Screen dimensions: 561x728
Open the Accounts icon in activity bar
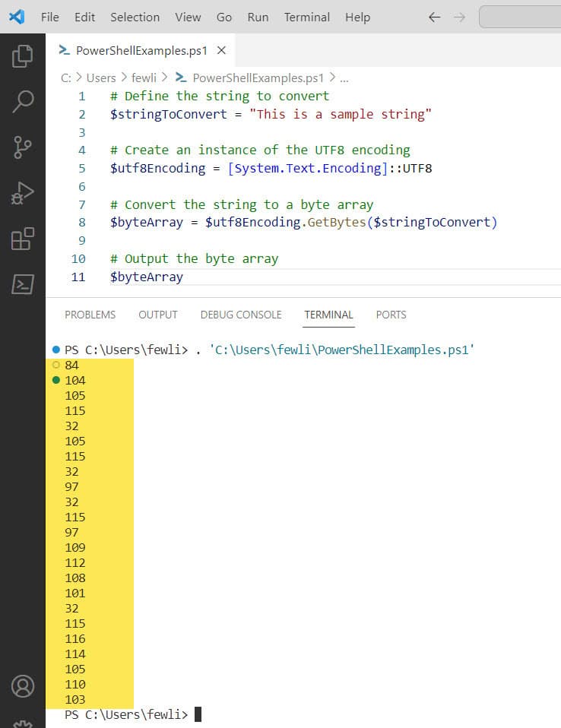pos(22,685)
